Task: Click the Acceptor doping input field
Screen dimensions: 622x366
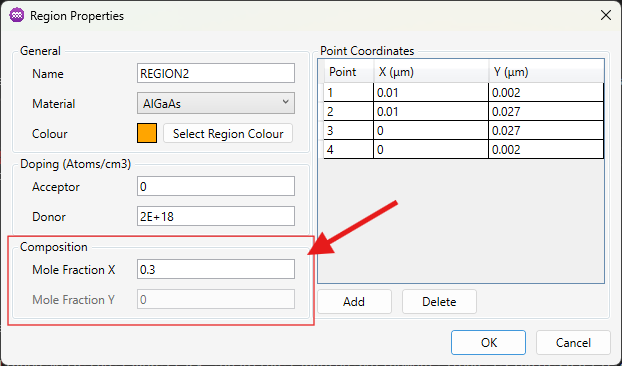Action: tap(216, 186)
